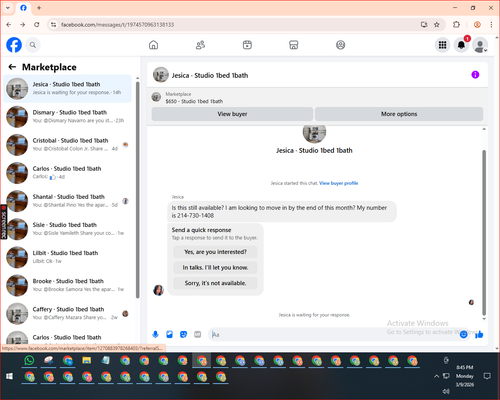The height and width of the screenshot is (400, 500).
Task: Open the Windows Start menu
Action: (9, 376)
